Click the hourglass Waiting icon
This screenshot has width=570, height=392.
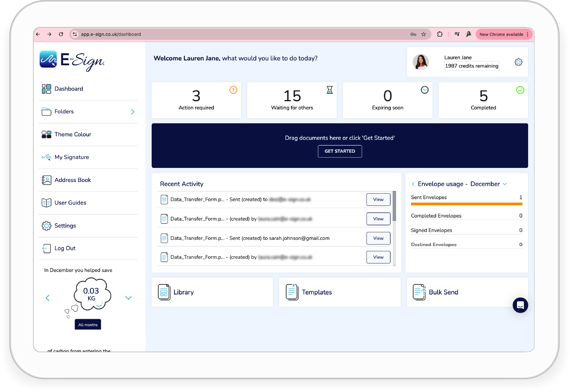pyautogui.click(x=330, y=90)
